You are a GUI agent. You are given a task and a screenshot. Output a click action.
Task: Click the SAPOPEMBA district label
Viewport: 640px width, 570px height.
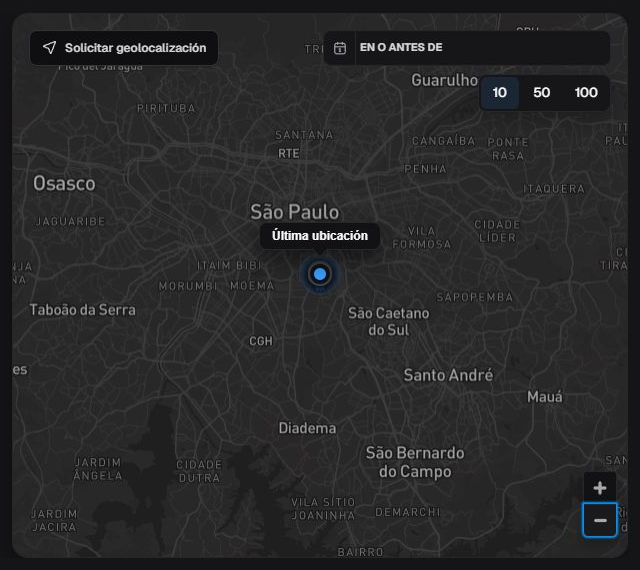click(475, 297)
